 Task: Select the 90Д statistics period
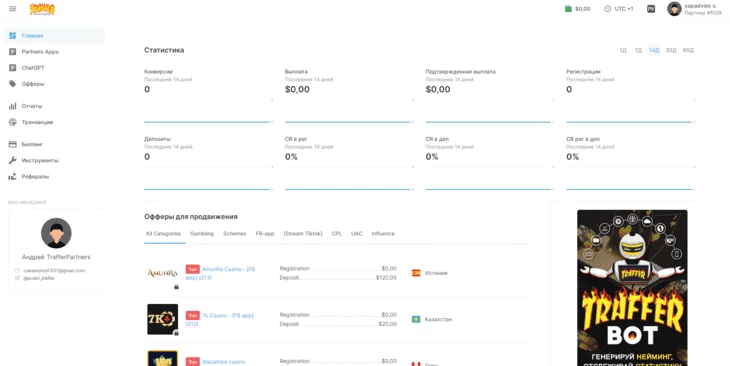[x=688, y=50]
